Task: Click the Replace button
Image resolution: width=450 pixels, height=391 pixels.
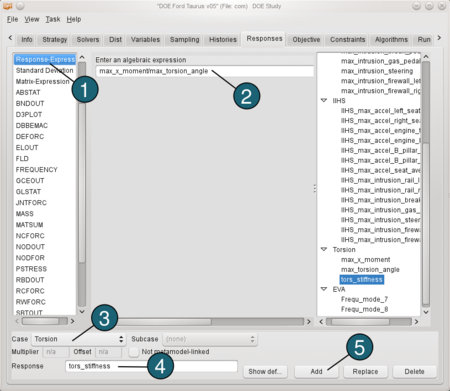Action: [x=365, y=371]
